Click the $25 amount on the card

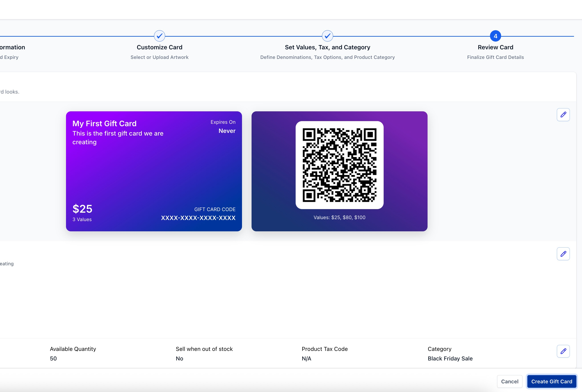point(82,209)
